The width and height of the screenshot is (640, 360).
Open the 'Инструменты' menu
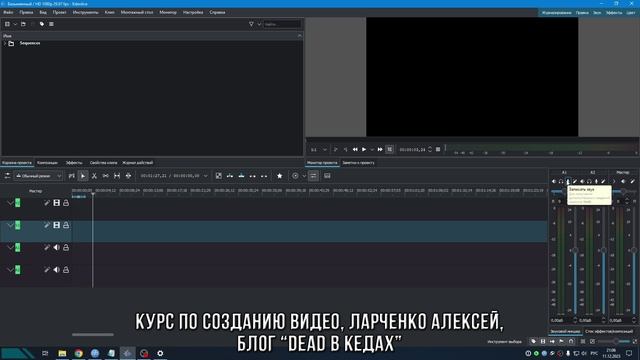click(x=85, y=12)
